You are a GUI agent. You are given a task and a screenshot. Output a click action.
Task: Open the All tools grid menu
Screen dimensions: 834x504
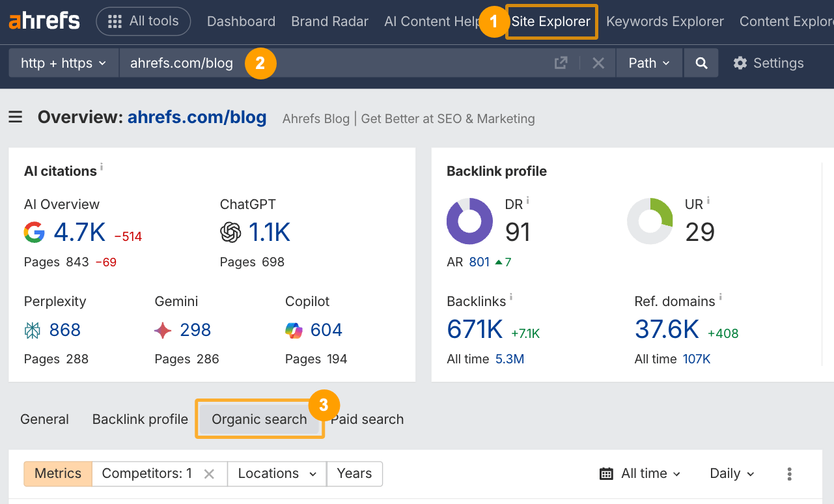[143, 21]
